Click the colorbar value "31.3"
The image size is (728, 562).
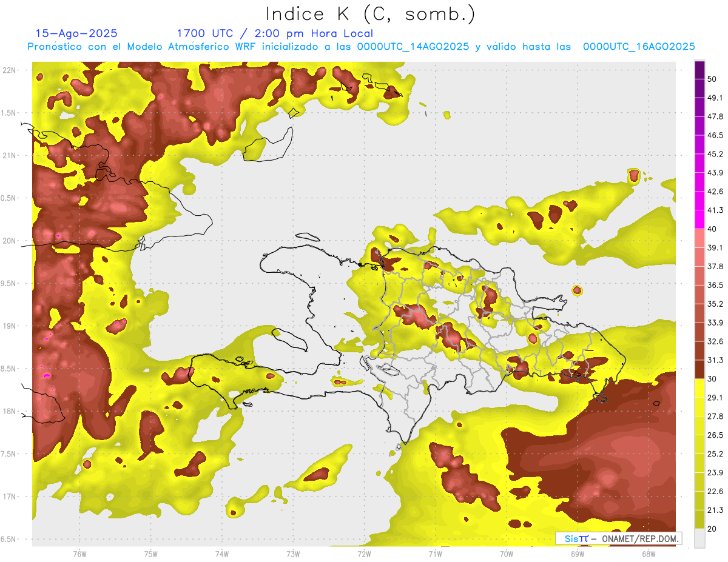(x=715, y=360)
